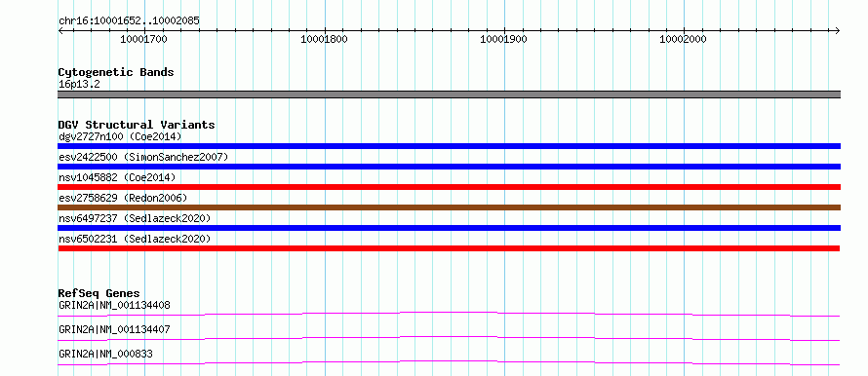The height and width of the screenshot is (376, 868).
Task: Select the brown esv2758629 variant bar
Action: (x=449, y=207)
